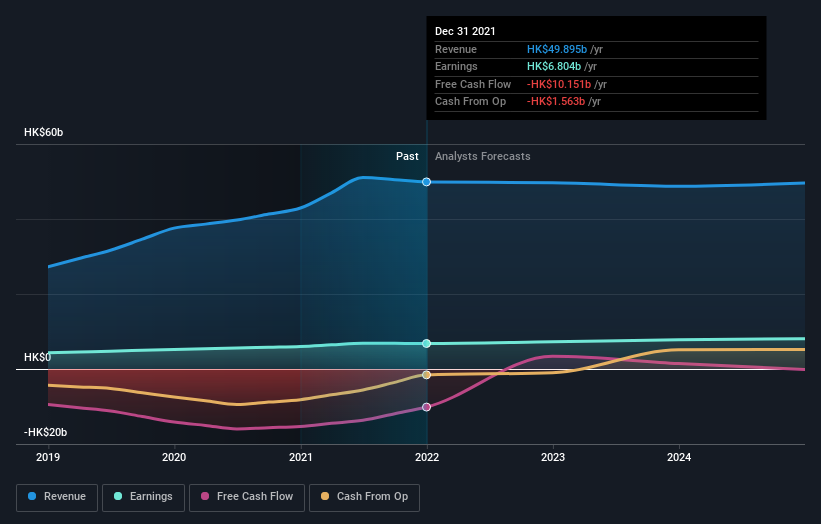
Task: Click the Cash From Op marker at 2022
Action: click(x=427, y=375)
